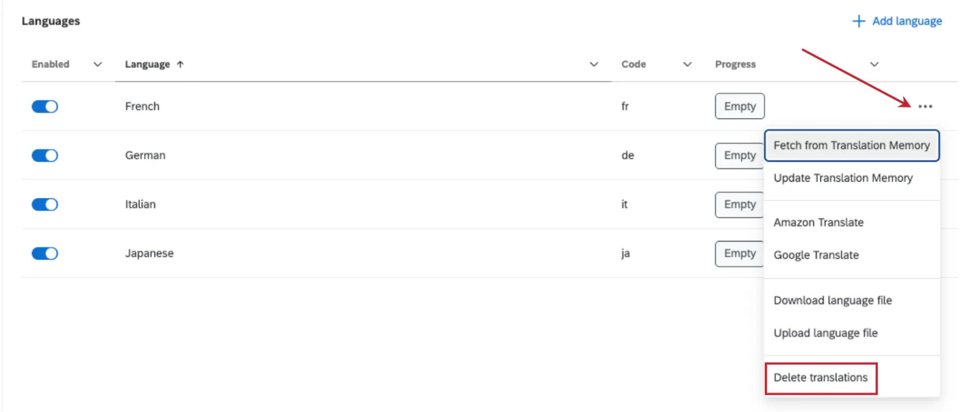Image resolution: width=980 pixels, height=412 pixels.
Task: Expand the Code column options chevron
Action: click(x=687, y=64)
